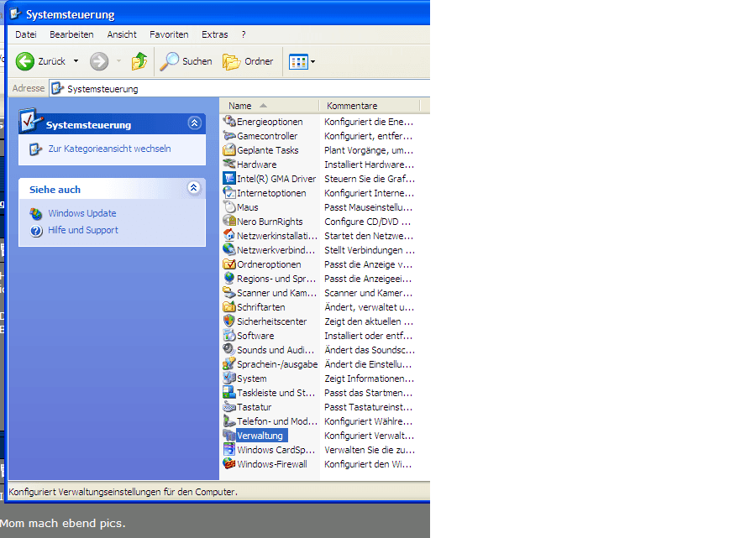756x538 pixels.
Task: Open the Netzwerkinstallation icon
Action: pos(229,236)
